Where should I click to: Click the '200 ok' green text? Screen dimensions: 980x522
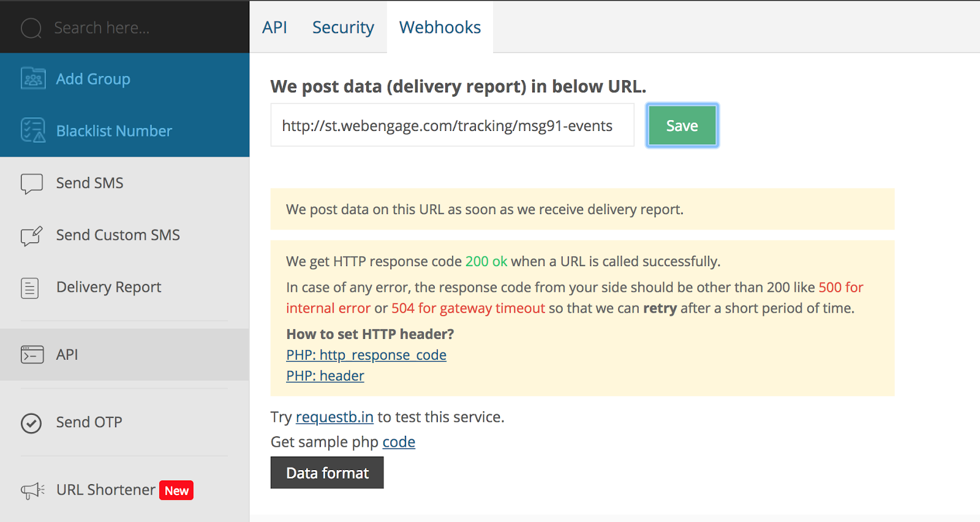pos(486,261)
